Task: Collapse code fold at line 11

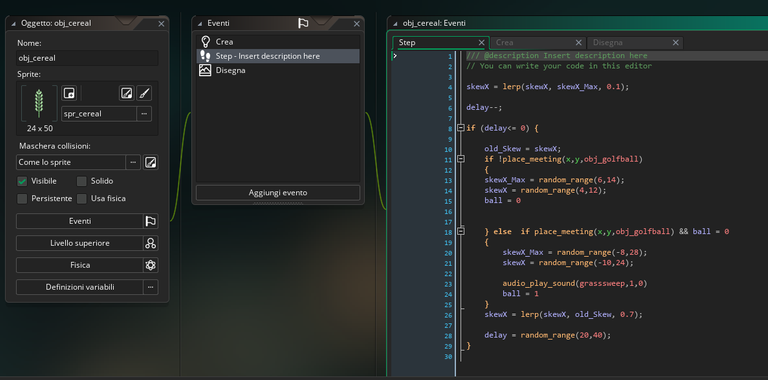Action: (460, 159)
